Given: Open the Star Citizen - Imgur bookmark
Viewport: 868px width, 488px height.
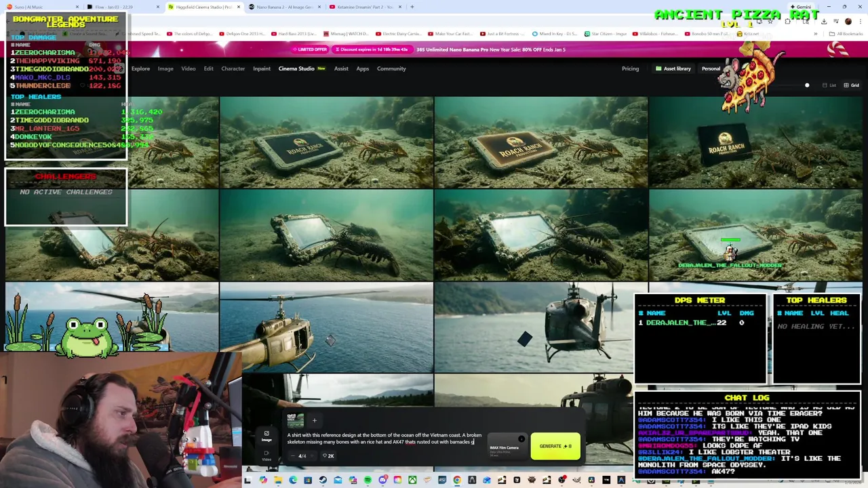Looking at the screenshot, I should [x=605, y=34].
